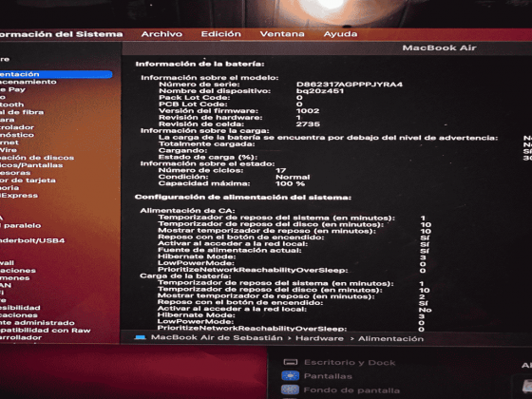Click the 'Alimentación de CA:' subheading
The image size is (532, 399).
(x=188, y=211)
